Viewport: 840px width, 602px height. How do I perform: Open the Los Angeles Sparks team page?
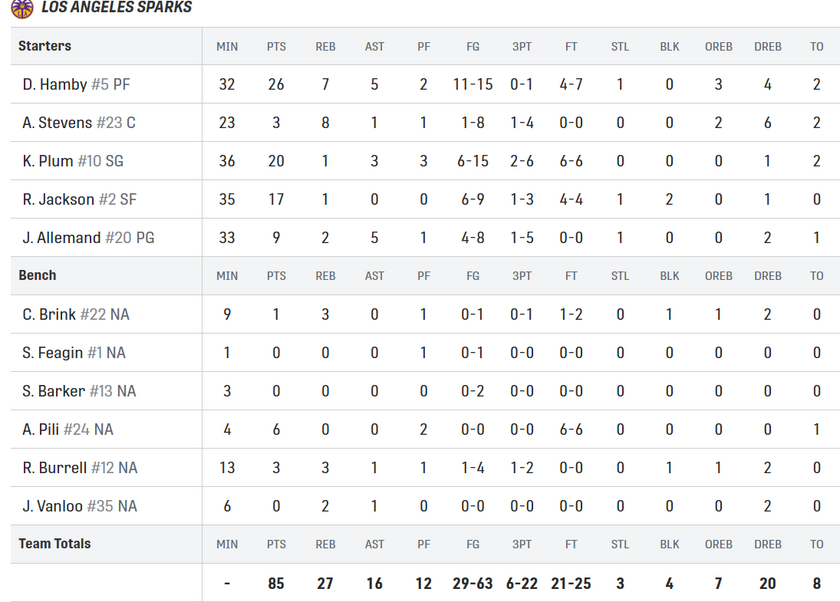point(117,8)
